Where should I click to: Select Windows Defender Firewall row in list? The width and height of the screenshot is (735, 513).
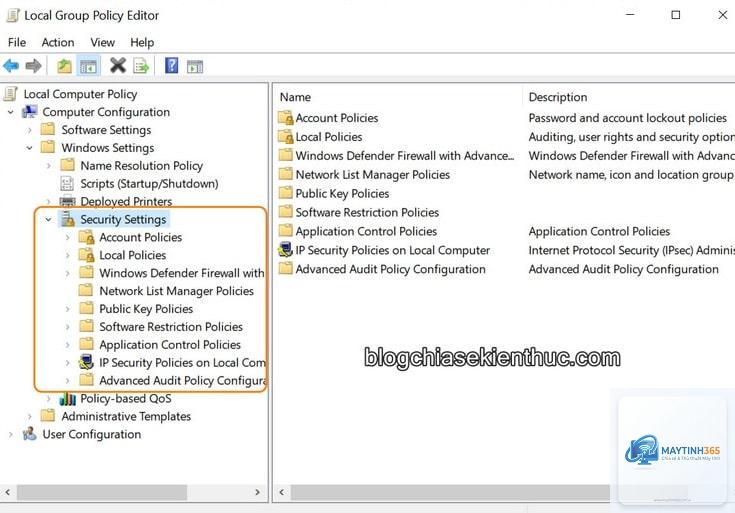pos(405,156)
